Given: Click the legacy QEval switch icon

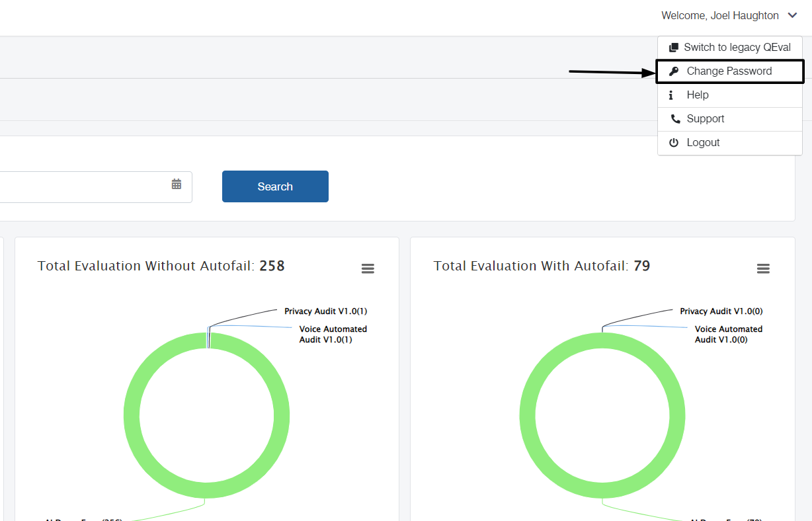Looking at the screenshot, I should tap(674, 48).
